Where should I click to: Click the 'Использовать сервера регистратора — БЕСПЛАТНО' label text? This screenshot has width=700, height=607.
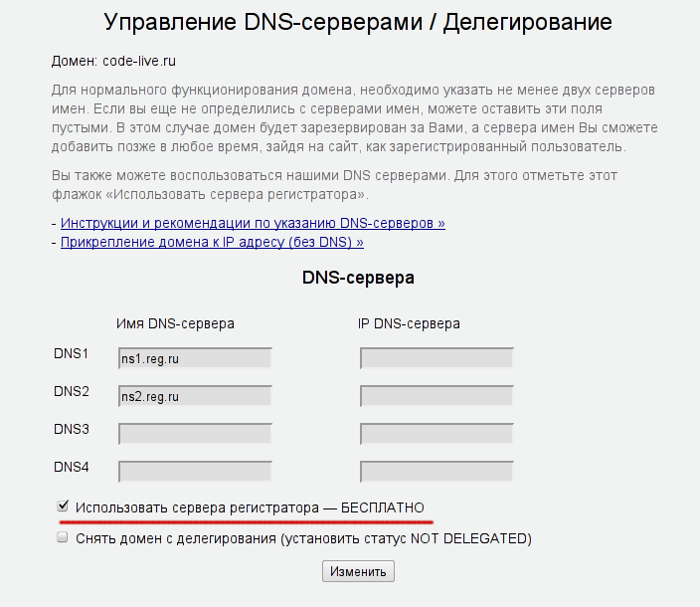(257, 507)
